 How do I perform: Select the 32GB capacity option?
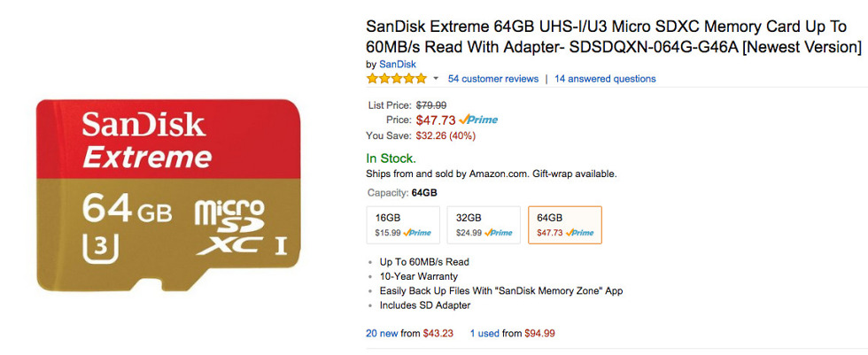tap(484, 225)
